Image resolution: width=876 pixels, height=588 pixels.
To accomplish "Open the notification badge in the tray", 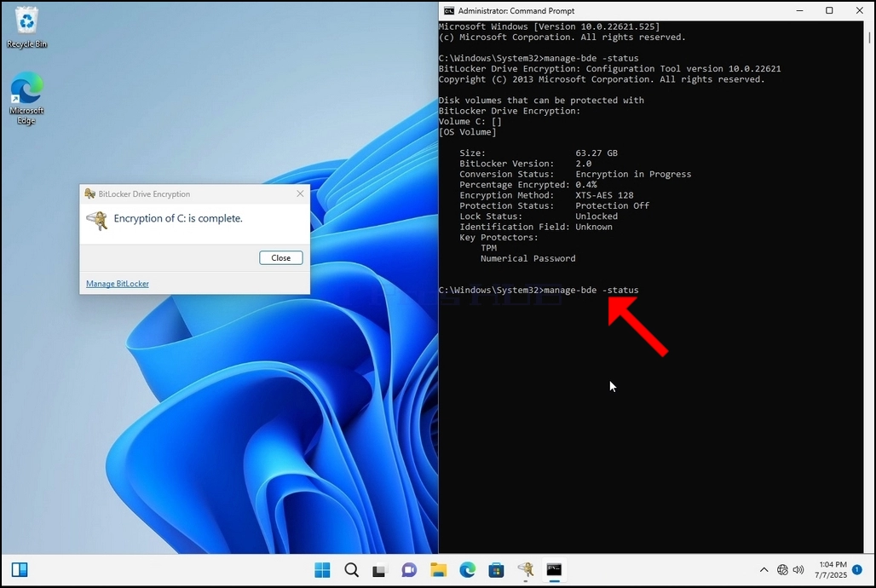I will [857, 569].
